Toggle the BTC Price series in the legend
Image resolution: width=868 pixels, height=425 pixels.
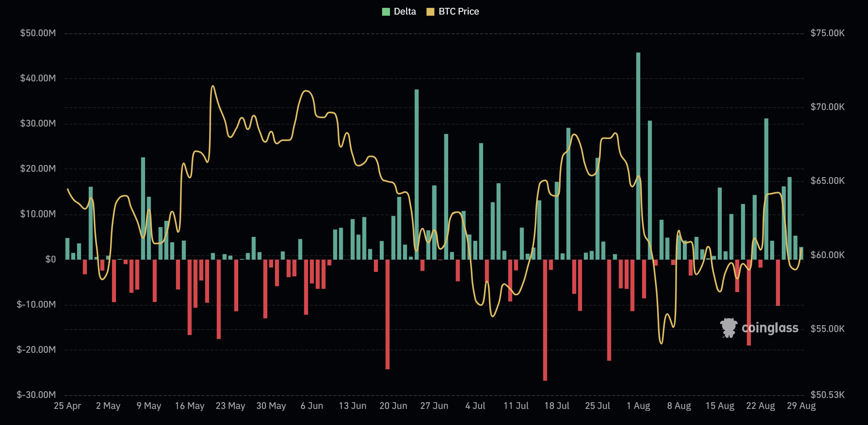(x=453, y=11)
